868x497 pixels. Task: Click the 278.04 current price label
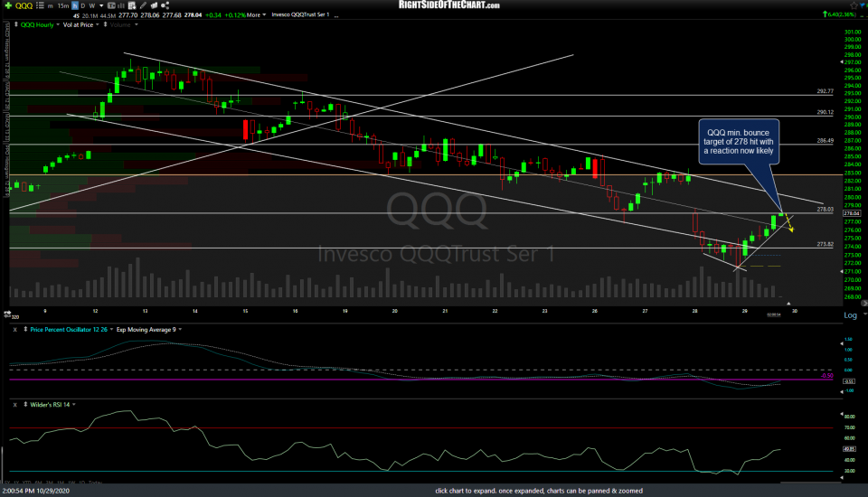852,213
